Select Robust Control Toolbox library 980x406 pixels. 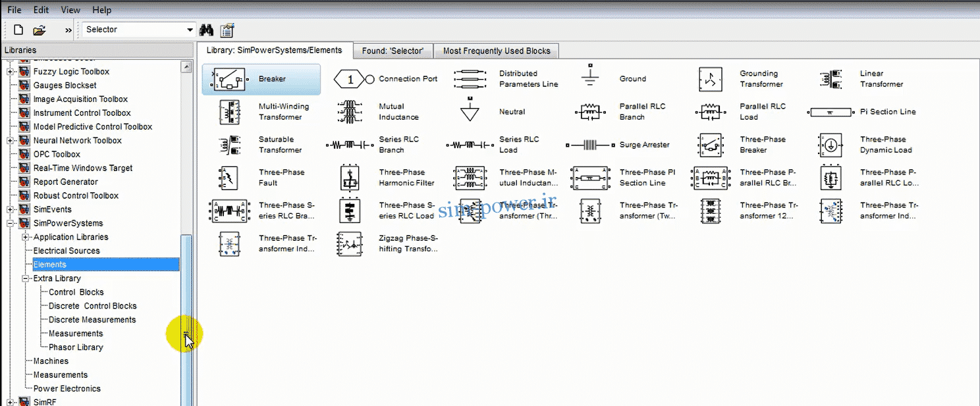click(x=76, y=195)
